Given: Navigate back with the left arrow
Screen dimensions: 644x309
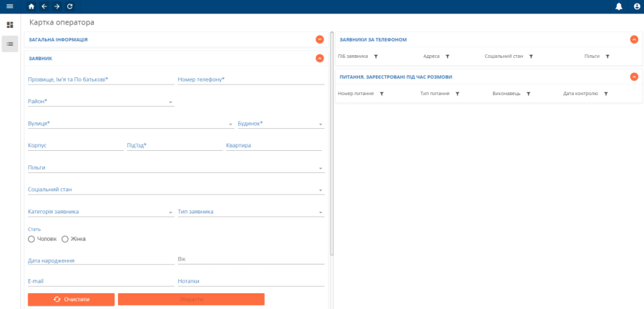Looking at the screenshot, I should [44, 6].
